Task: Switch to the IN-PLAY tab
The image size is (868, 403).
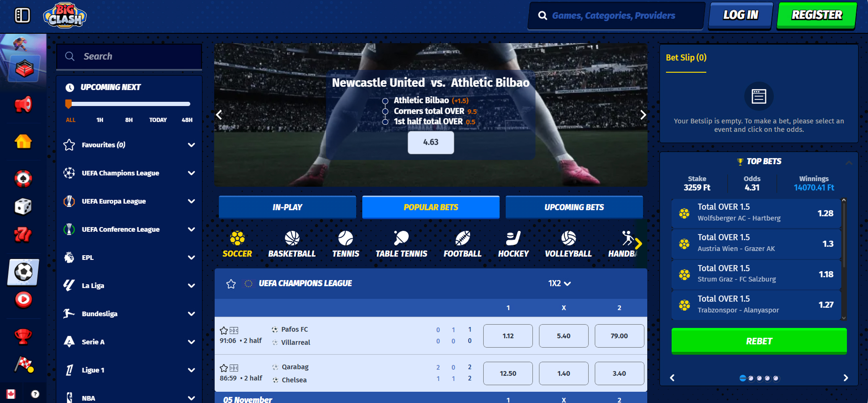Action: [x=287, y=207]
